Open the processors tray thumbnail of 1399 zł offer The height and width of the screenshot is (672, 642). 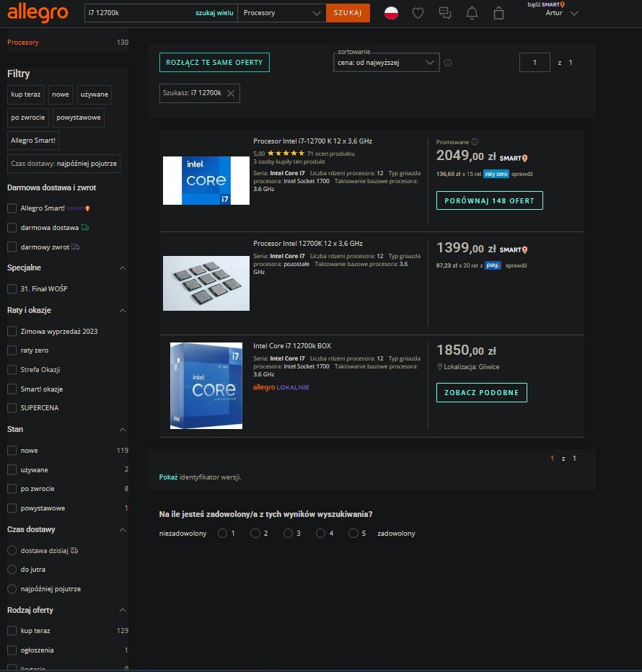[x=206, y=283]
